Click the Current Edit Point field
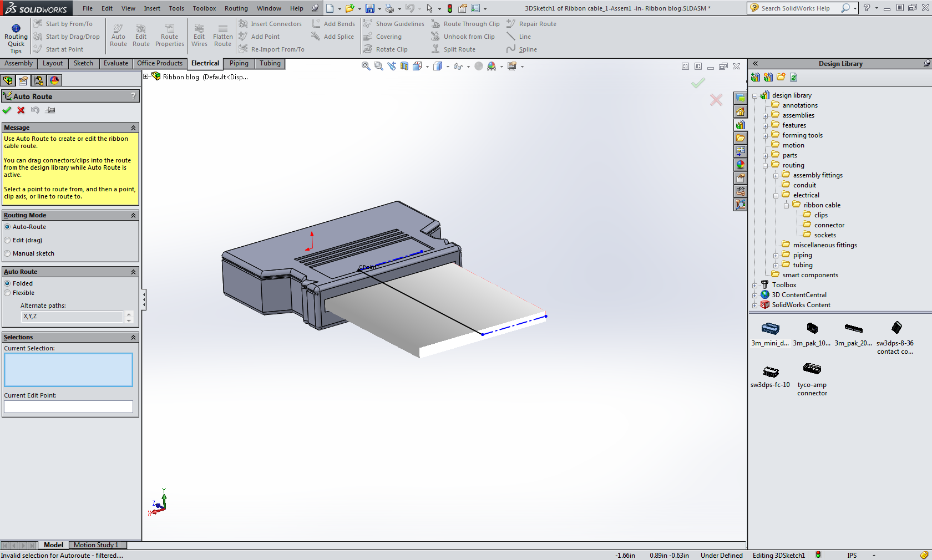This screenshot has height=560, width=932. click(x=68, y=406)
